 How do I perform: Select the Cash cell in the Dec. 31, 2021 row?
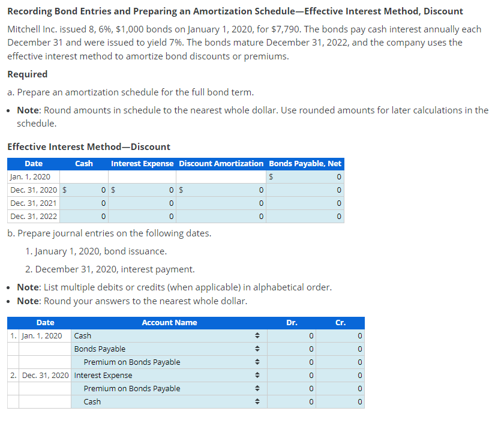(90, 203)
